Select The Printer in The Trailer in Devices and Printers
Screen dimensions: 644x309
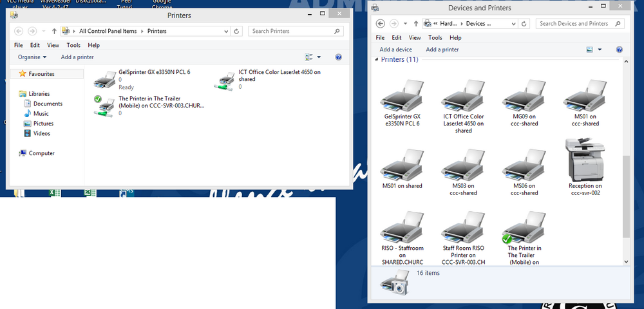pos(524,238)
